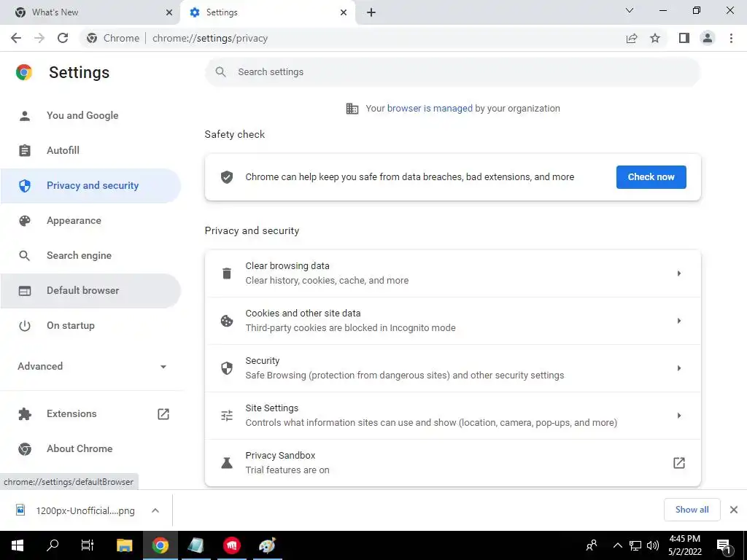Click the Check now button
This screenshot has height=560, width=747.
click(x=651, y=177)
